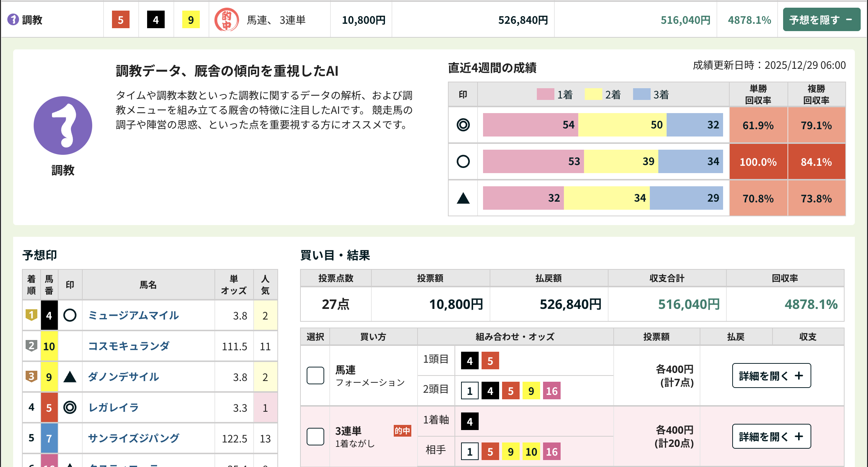Click the 的中 badge next to 3連単
The image size is (868, 467).
[402, 431]
